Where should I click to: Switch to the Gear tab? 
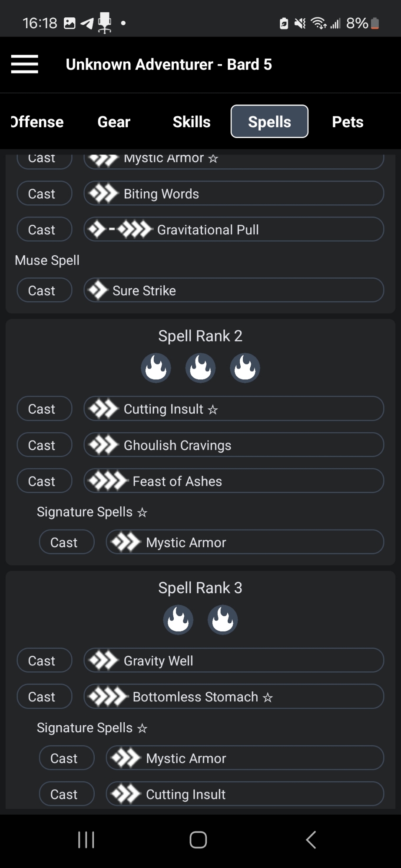click(x=114, y=122)
